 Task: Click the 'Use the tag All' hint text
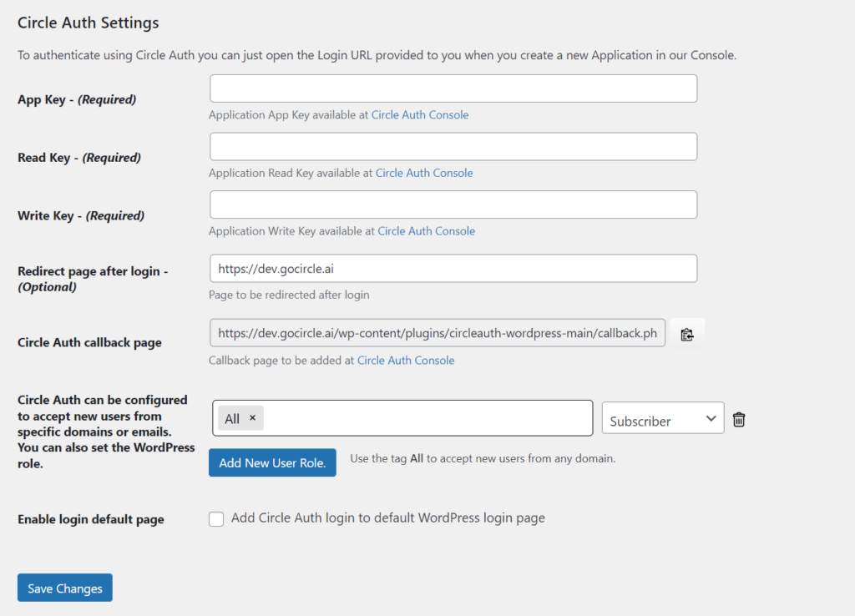tap(483, 458)
